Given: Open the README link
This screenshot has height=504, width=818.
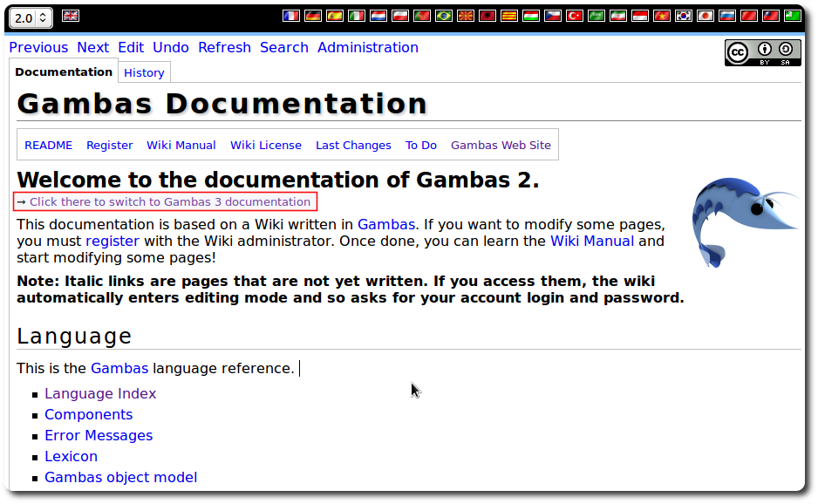Looking at the screenshot, I should [48, 146].
